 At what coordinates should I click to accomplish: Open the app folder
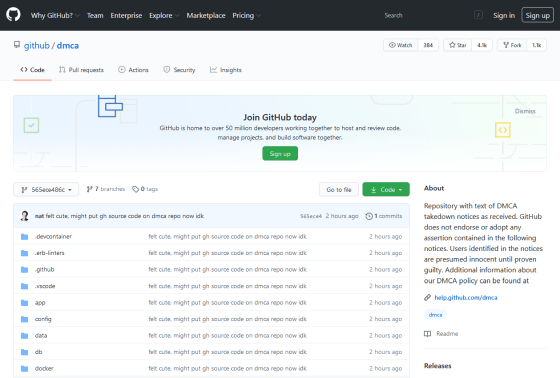click(x=40, y=303)
